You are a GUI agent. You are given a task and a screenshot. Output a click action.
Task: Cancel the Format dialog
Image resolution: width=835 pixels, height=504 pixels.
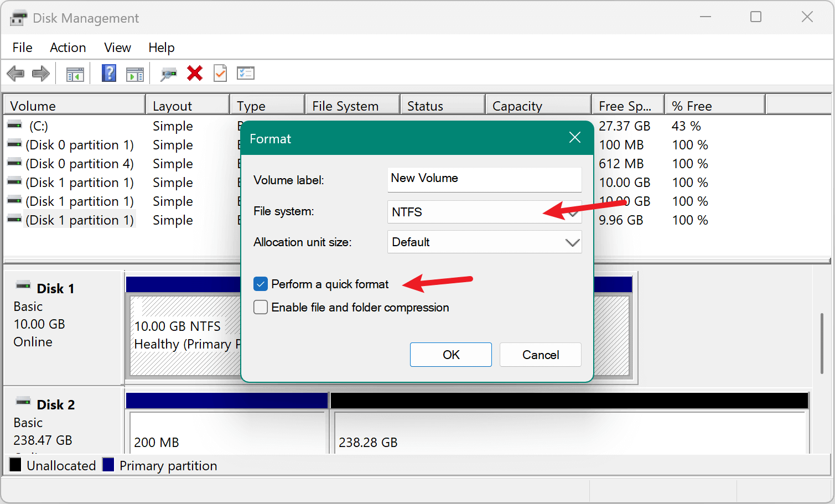tap(540, 355)
